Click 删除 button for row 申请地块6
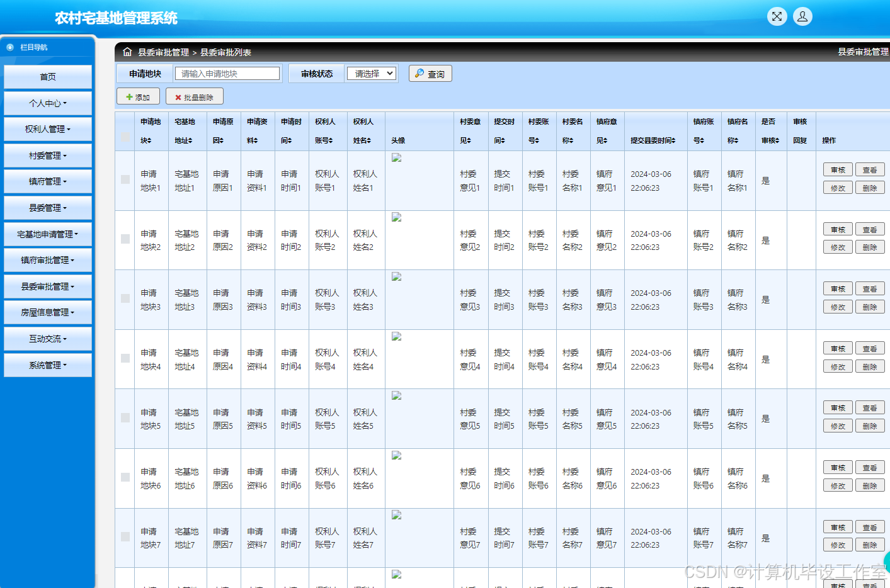 [x=870, y=486]
